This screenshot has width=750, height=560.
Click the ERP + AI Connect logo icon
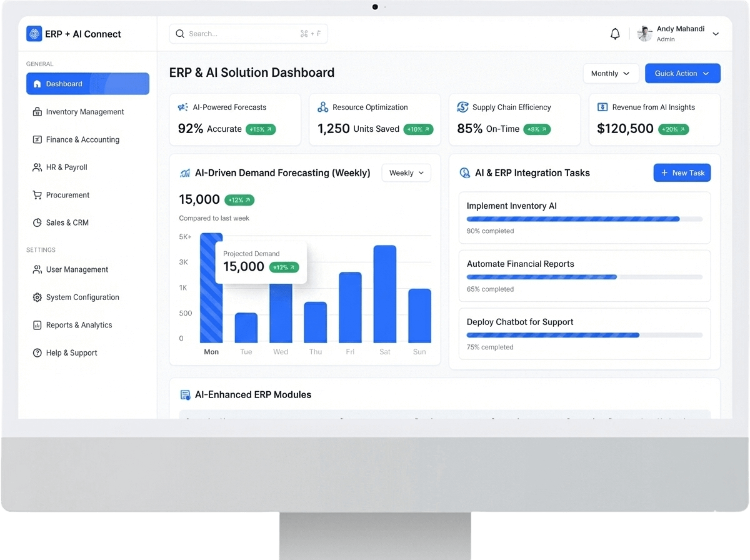[34, 34]
